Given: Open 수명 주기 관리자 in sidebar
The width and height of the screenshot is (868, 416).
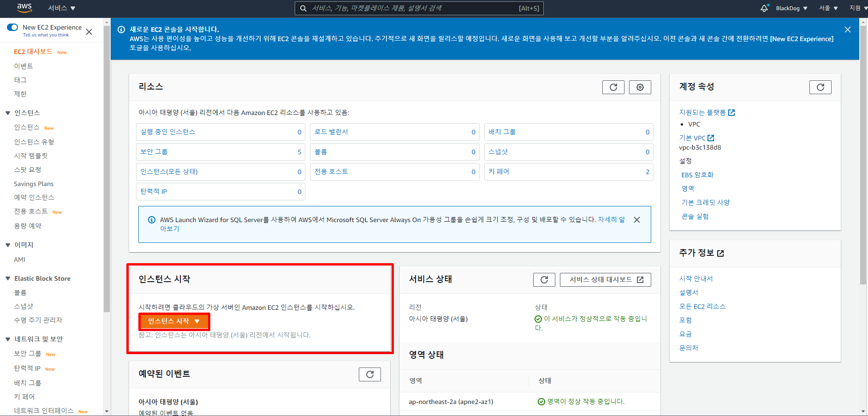Looking at the screenshot, I should point(38,320).
